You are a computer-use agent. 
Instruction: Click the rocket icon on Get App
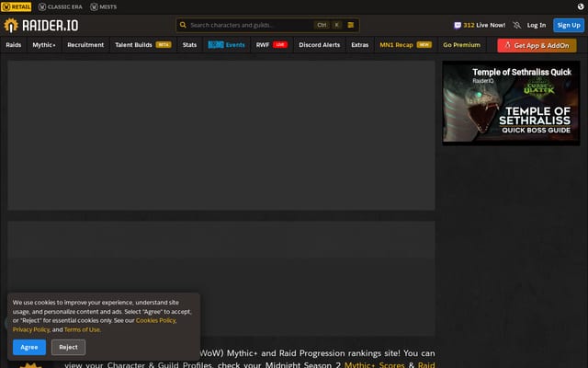tap(507, 45)
